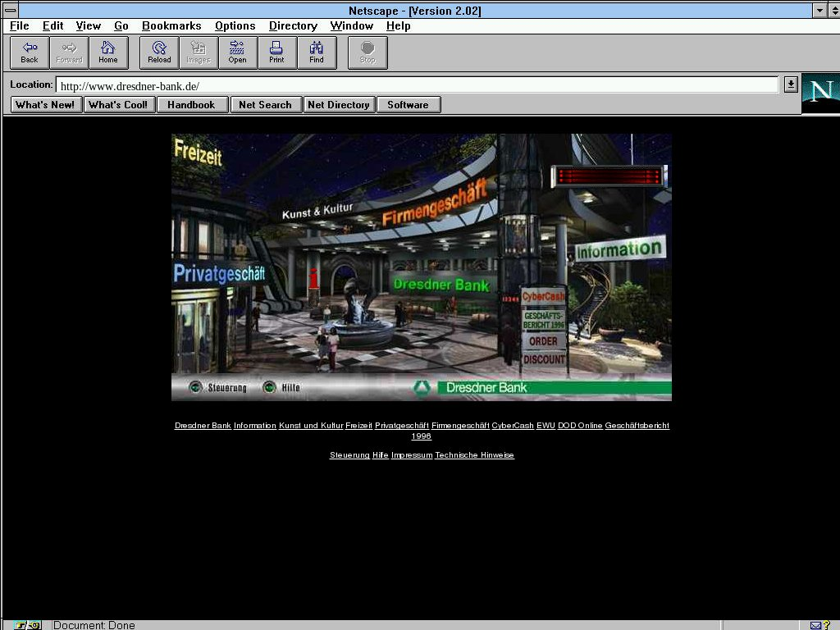
Task: Click the Net Search button
Action: click(x=265, y=105)
